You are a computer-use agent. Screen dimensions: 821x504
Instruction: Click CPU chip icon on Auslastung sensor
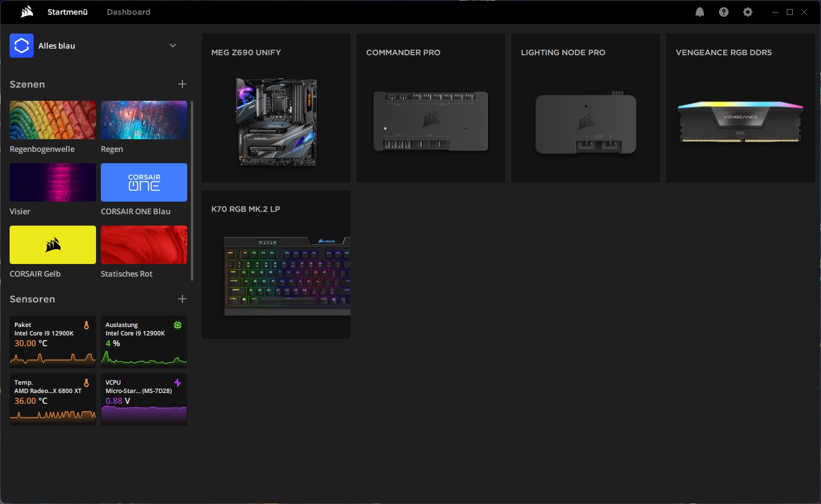(178, 325)
